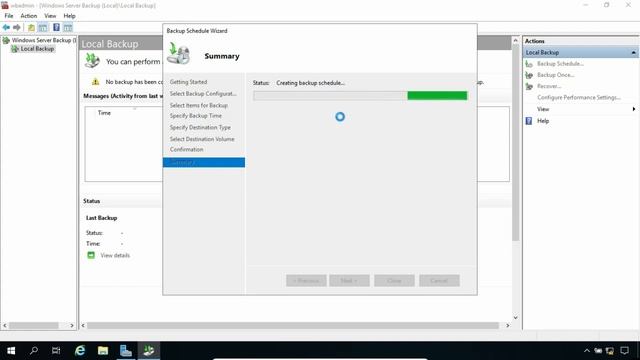Click the Time column header

(x=104, y=113)
